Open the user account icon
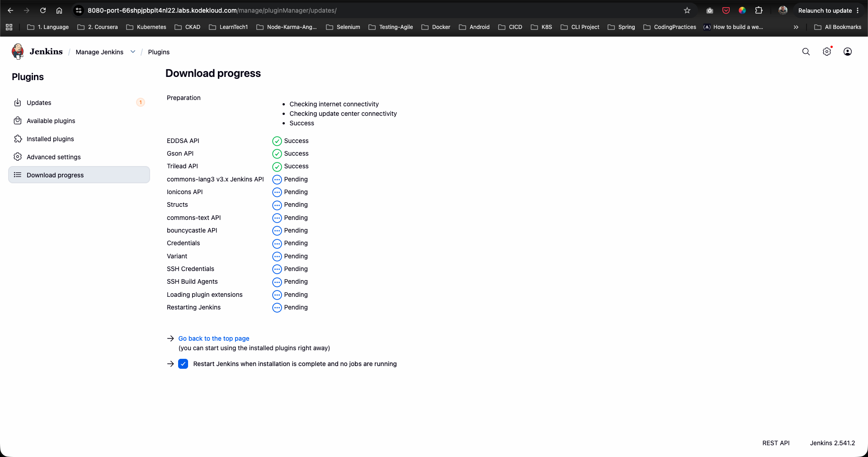Screen dimensions: 868x457 848,52
